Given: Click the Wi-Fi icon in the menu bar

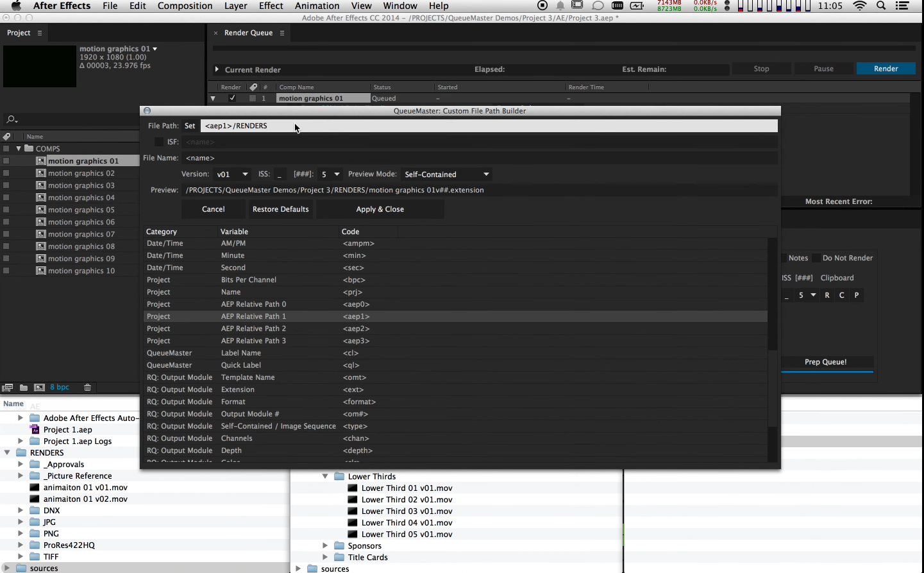Looking at the screenshot, I should [859, 6].
